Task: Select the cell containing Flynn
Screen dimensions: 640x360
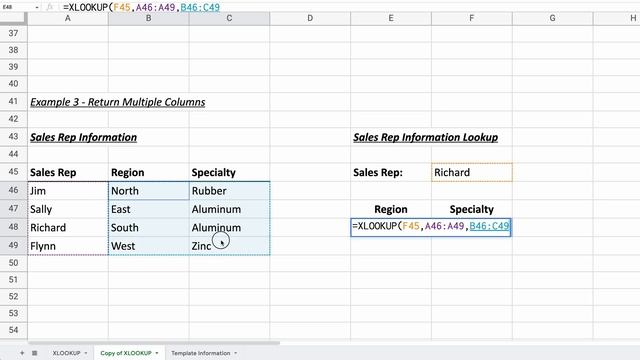Action: 68,246
